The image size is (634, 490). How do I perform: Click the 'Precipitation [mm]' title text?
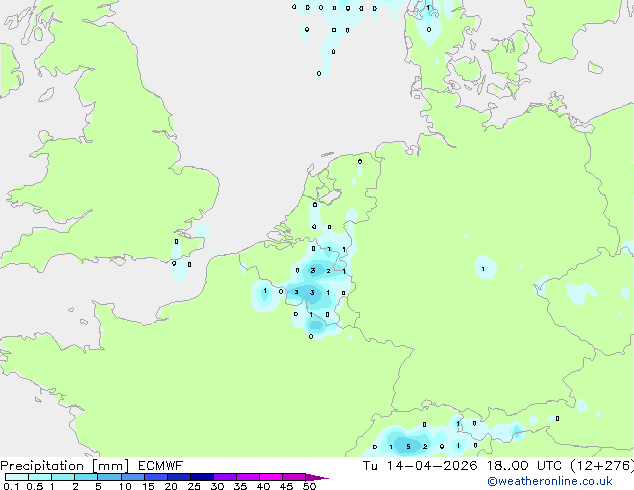click(x=65, y=466)
